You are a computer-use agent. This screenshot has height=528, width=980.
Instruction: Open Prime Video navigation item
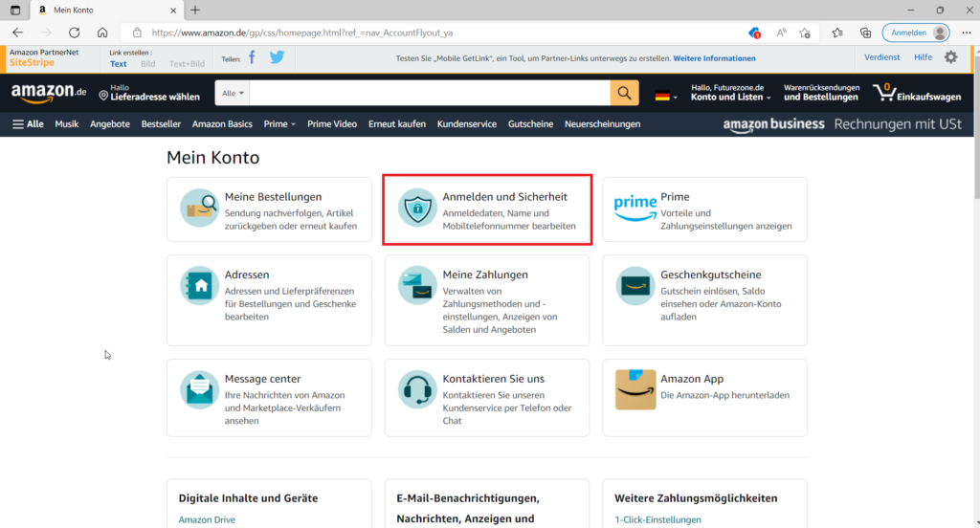pos(332,123)
